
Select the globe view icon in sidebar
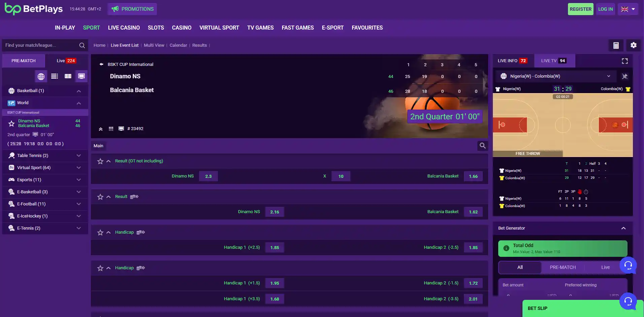41,76
